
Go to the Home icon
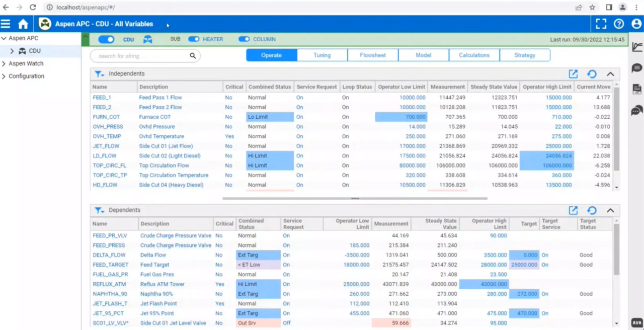[x=23, y=24]
